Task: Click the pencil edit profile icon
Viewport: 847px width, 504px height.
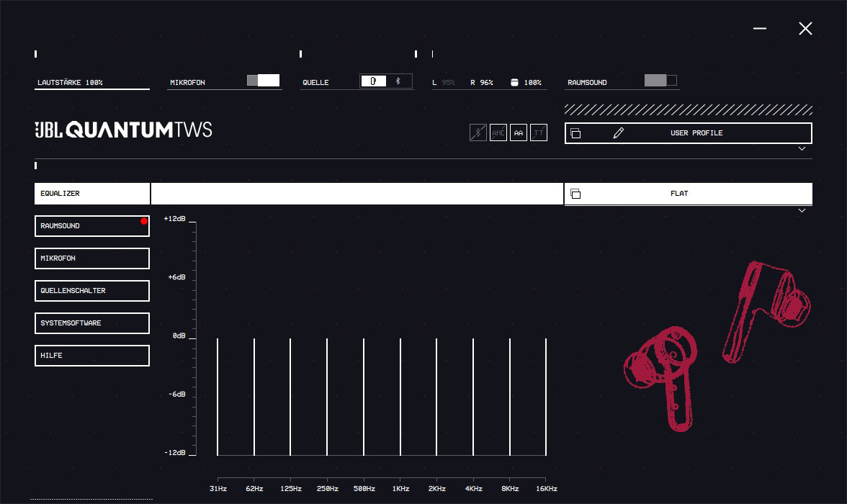Action: point(619,133)
